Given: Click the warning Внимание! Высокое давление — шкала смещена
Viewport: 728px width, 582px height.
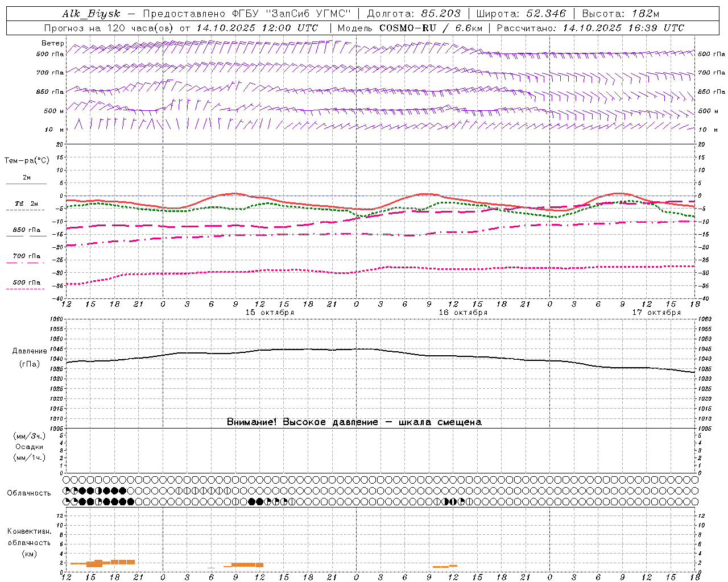Looking at the screenshot, I should (x=354, y=422).
